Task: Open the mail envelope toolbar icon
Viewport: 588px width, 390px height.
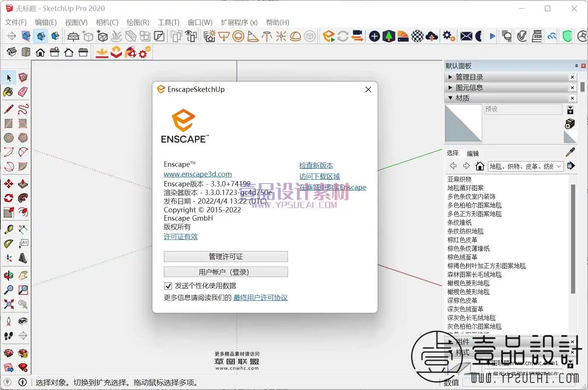Action: [x=466, y=36]
